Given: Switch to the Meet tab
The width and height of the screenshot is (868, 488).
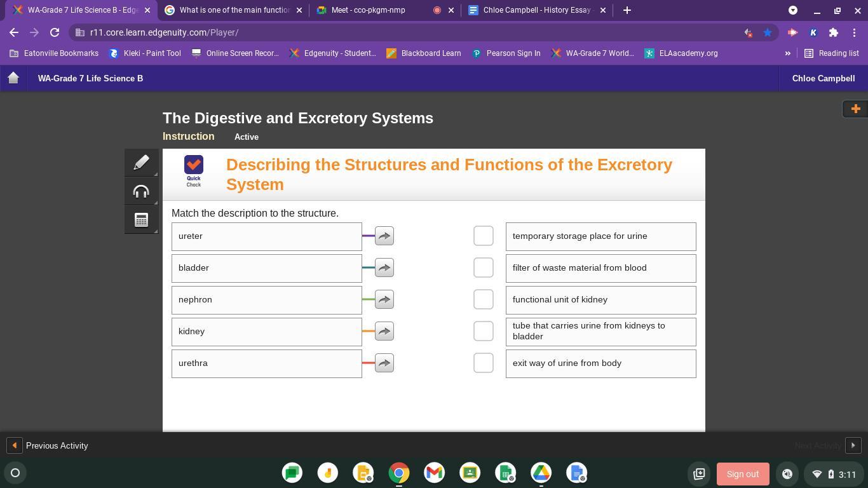Looking at the screenshot, I should click(369, 10).
